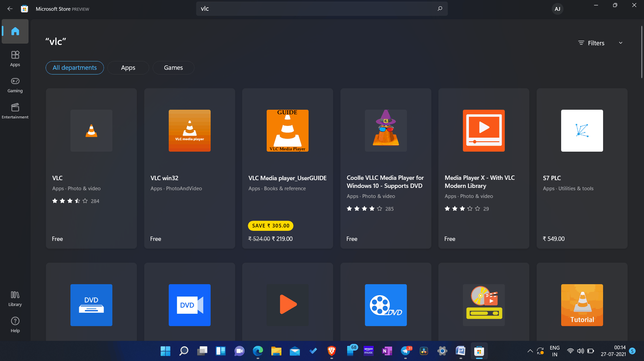This screenshot has width=644, height=361.
Task: Open the disc and clapperboard app icon
Action: click(484, 305)
